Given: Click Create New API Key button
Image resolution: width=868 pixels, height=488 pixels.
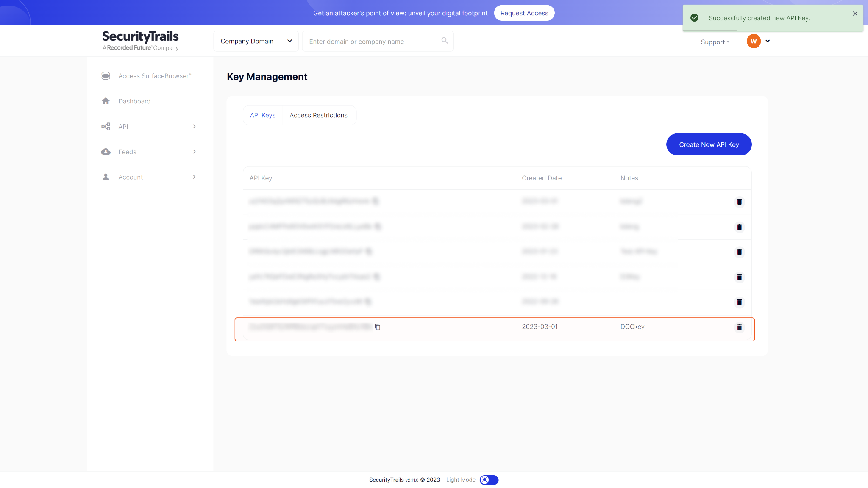Looking at the screenshot, I should pyautogui.click(x=709, y=144).
